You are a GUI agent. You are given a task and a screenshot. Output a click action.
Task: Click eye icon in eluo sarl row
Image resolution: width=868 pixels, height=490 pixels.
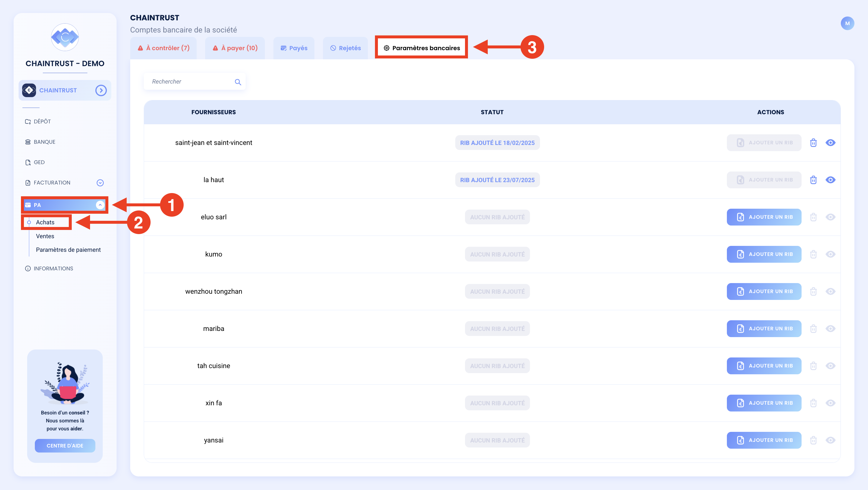tap(830, 217)
